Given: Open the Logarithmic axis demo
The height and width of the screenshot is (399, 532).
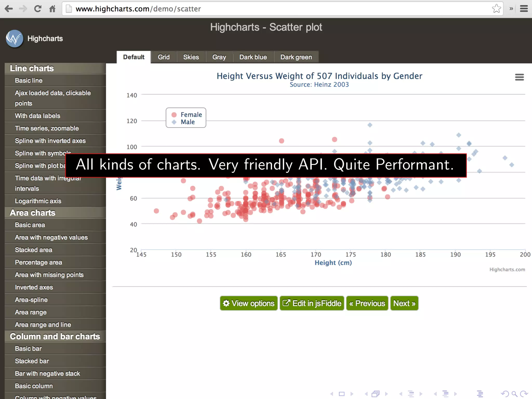Looking at the screenshot, I should tap(55, 201).
